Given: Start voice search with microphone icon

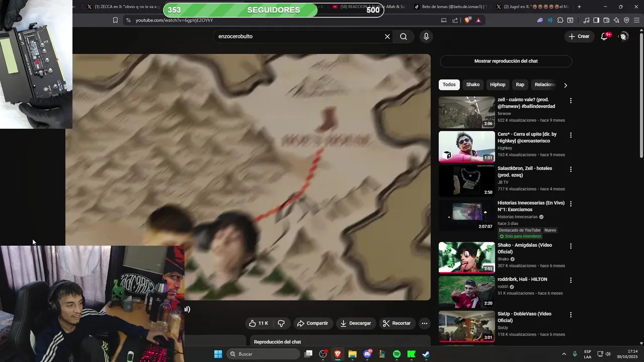Looking at the screenshot, I should coord(426,36).
